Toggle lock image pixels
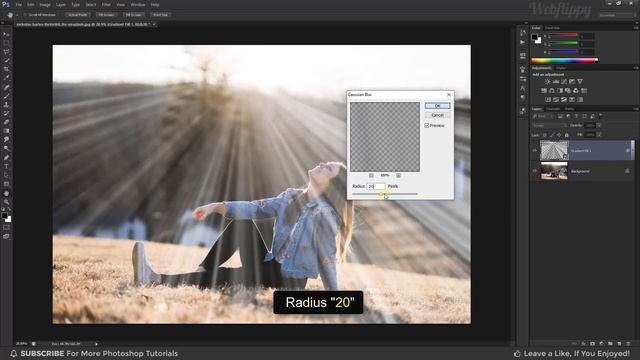This screenshot has width=640, height=360. coord(552,135)
